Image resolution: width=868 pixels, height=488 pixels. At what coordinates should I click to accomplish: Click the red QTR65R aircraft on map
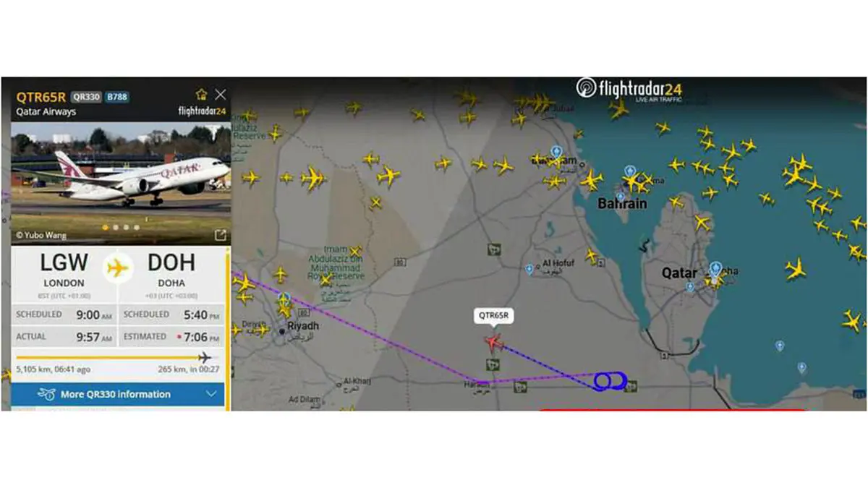point(494,341)
